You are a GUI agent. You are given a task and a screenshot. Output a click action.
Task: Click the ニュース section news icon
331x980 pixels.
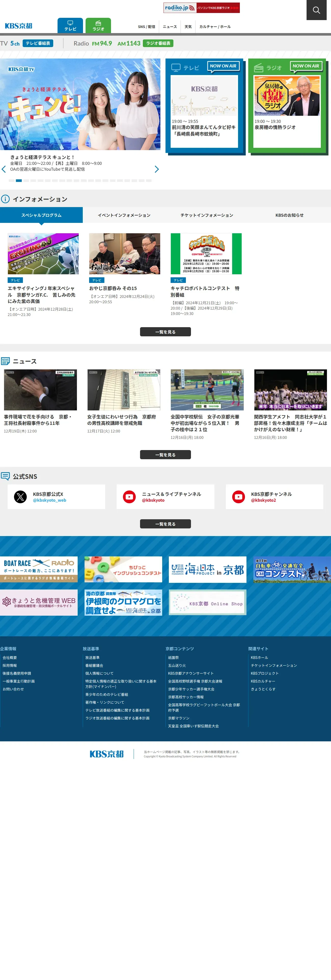[x=5, y=362]
